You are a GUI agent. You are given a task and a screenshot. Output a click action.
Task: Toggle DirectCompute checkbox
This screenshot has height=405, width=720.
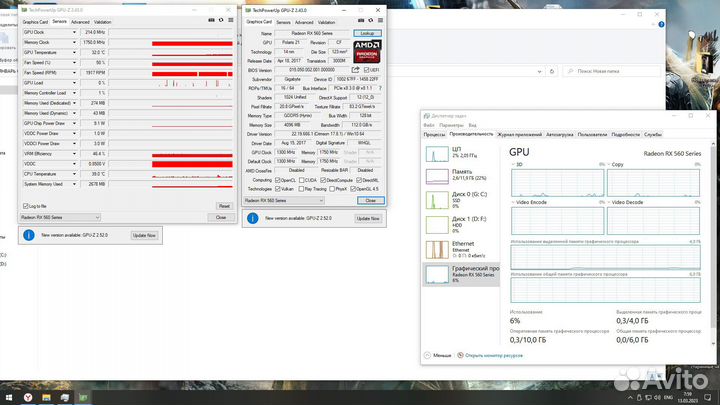(323, 180)
